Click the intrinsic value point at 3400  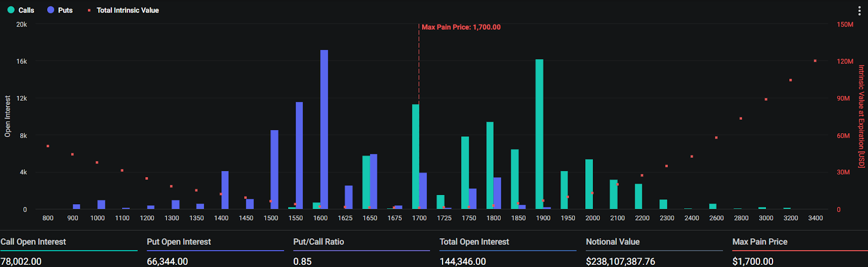[x=815, y=61]
